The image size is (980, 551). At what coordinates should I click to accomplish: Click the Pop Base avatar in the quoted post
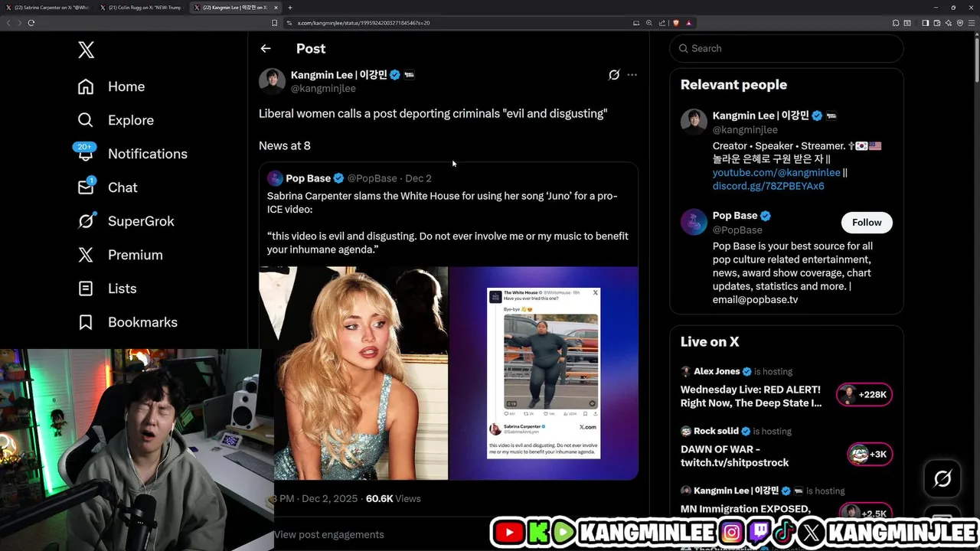[x=275, y=178]
